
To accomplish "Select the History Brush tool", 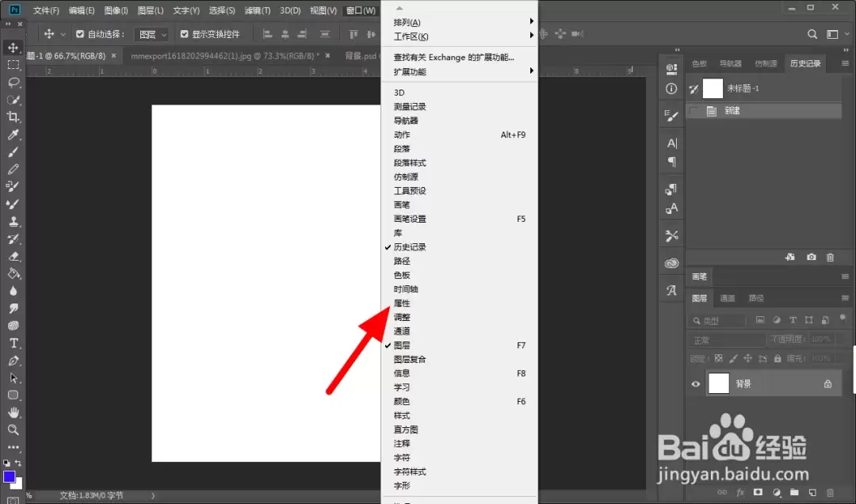I will (13, 239).
